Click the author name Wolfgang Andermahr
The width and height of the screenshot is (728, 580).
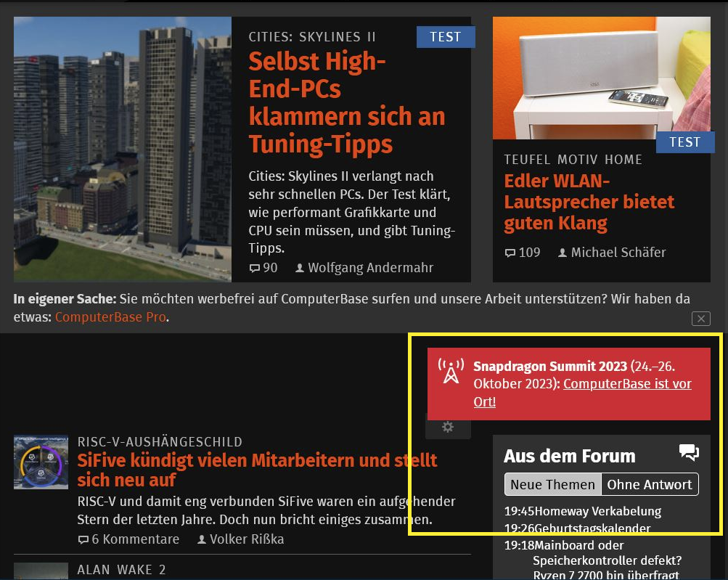coord(370,268)
